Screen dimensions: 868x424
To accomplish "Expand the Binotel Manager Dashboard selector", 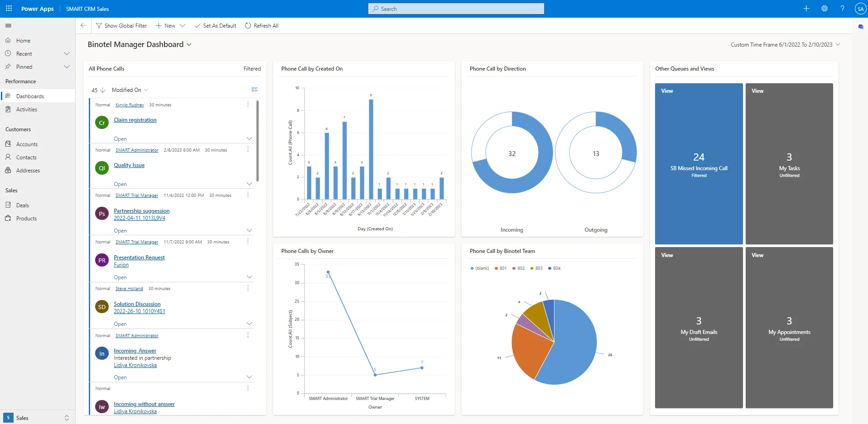I will pyautogui.click(x=189, y=44).
